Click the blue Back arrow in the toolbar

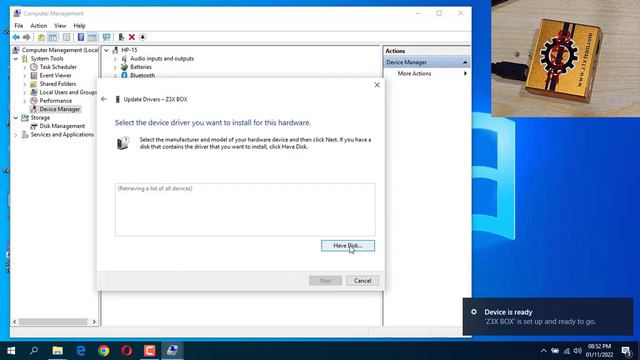[x=16, y=38]
